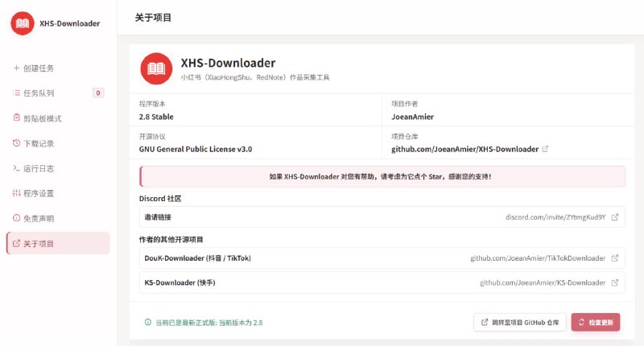Click the Discord 社区 section heading
Image resolution: width=644 pixels, height=346 pixels.
click(x=160, y=199)
